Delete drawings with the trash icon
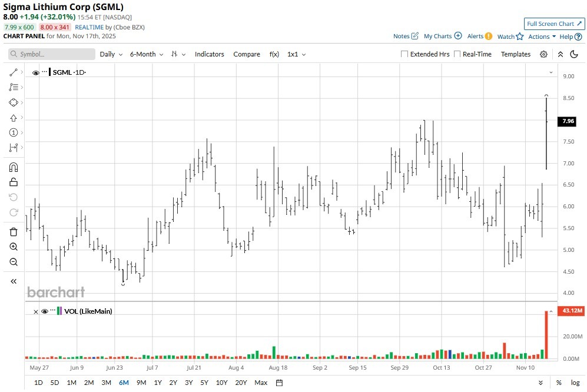 [14, 232]
